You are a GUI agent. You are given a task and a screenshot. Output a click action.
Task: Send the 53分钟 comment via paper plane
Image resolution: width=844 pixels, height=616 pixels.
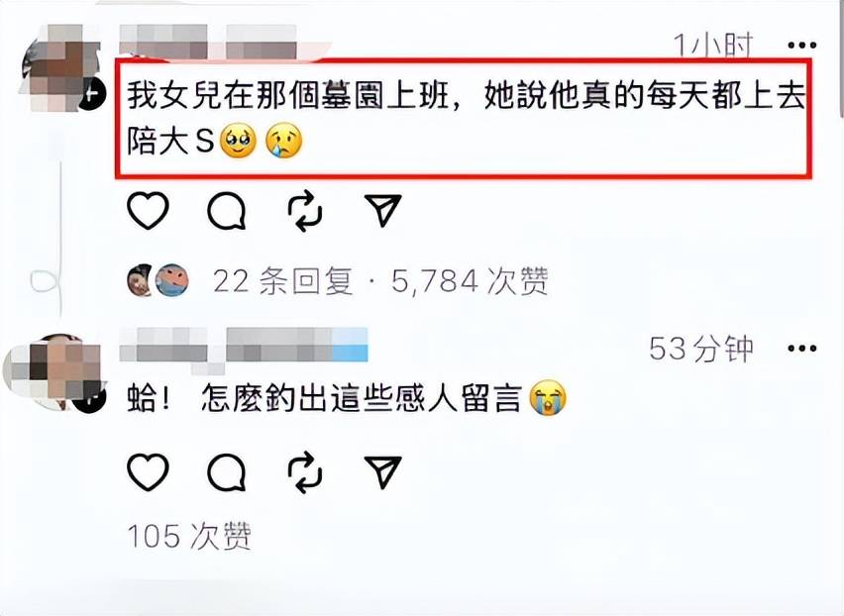click(382, 471)
